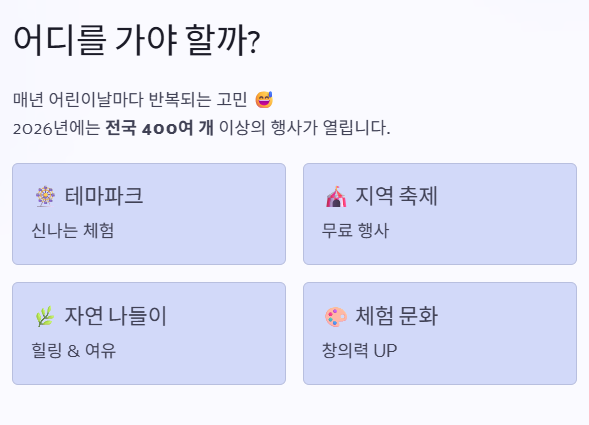Click the bold text 전국 400여 개
Viewport: 589px width, 425px height.
[159, 128]
